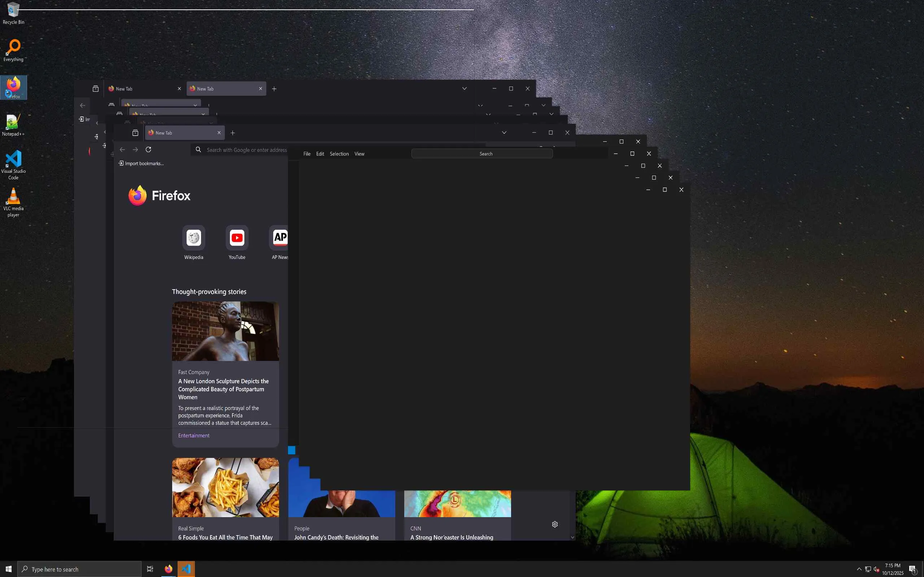
Task: Open the File menu in VS Code
Action: (306, 154)
